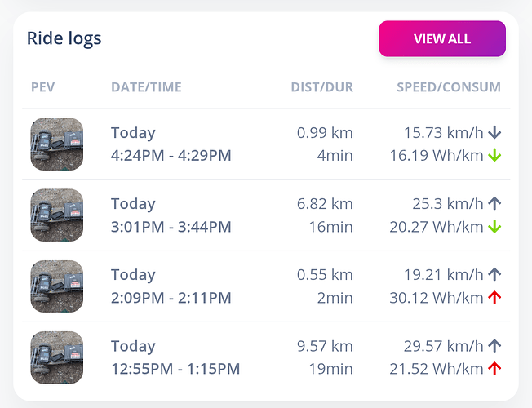
Task: Click red consumption arrow beside 21.52 Wh/km
Action: point(494,370)
